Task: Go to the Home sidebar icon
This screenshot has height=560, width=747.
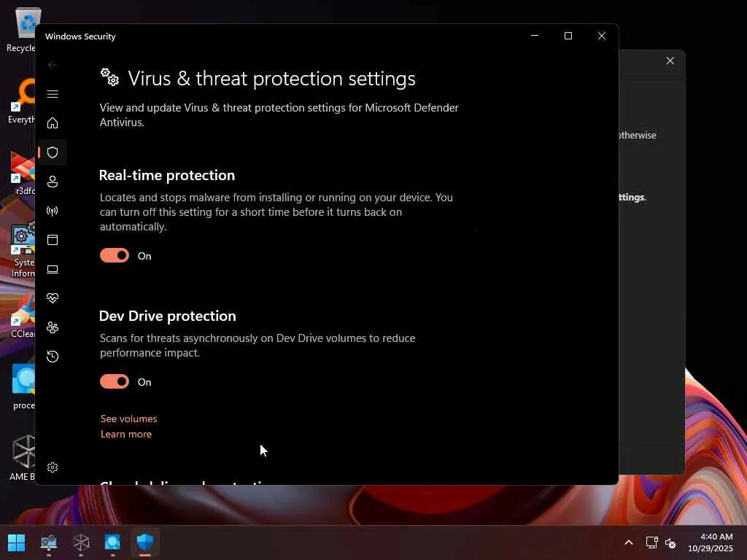Action: (53, 122)
